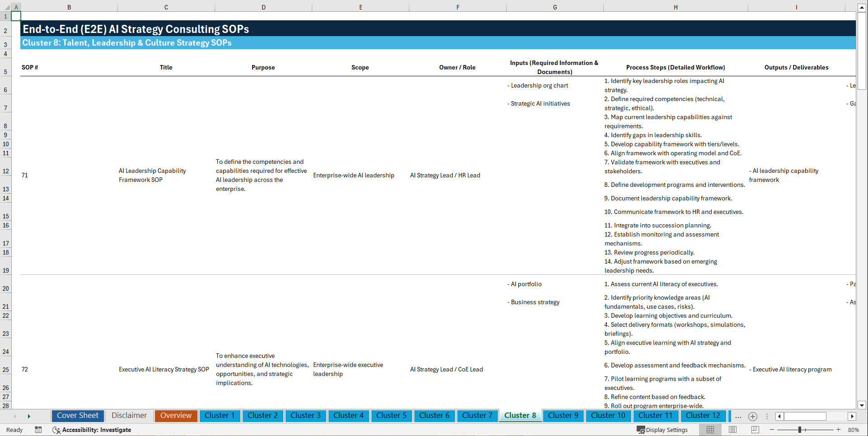
Task: Click Zoom In plus icon
Action: [x=840, y=430]
